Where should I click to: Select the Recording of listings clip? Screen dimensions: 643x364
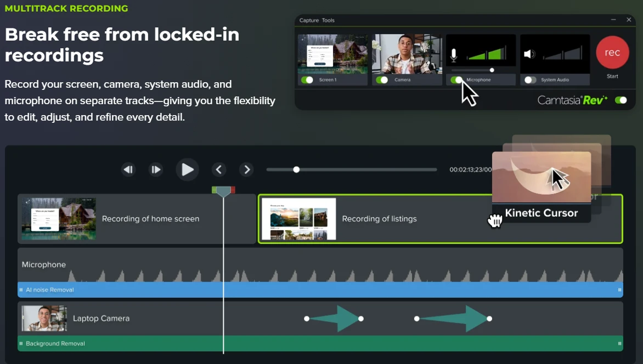click(x=379, y=219)
